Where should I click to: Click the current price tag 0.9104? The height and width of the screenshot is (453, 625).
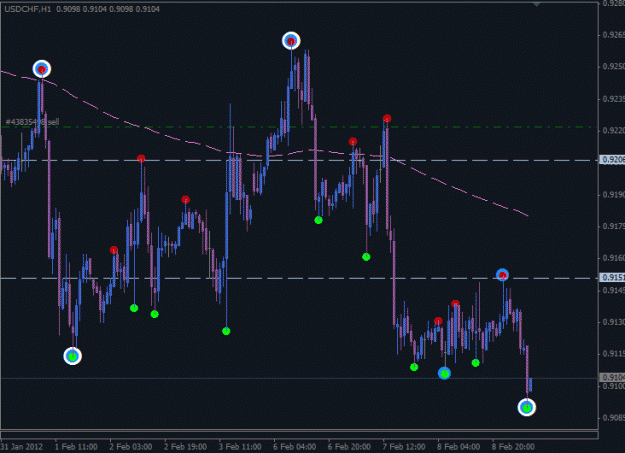tap(612, 377)
